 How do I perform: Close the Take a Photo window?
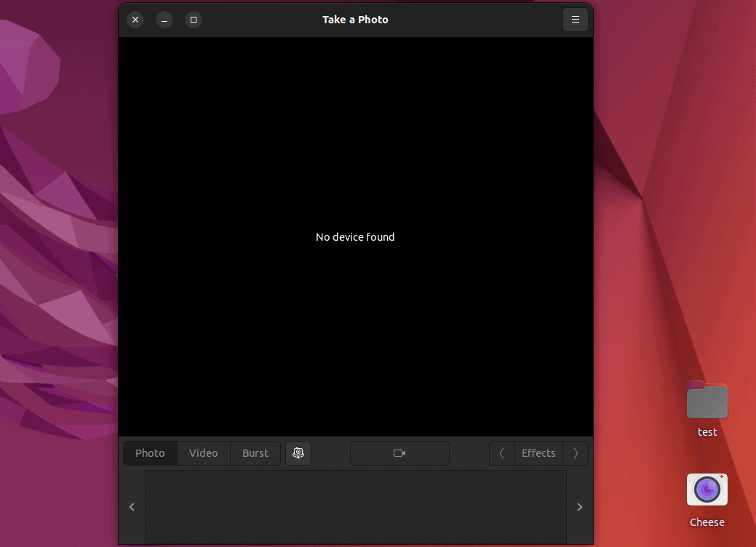[135, 20]
